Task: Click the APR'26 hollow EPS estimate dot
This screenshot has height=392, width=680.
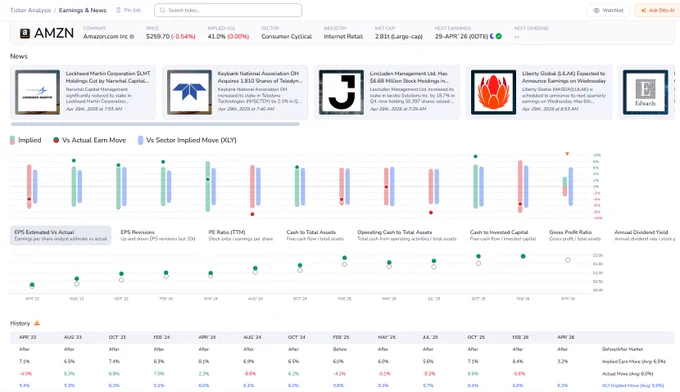Action: click(568, 260)
